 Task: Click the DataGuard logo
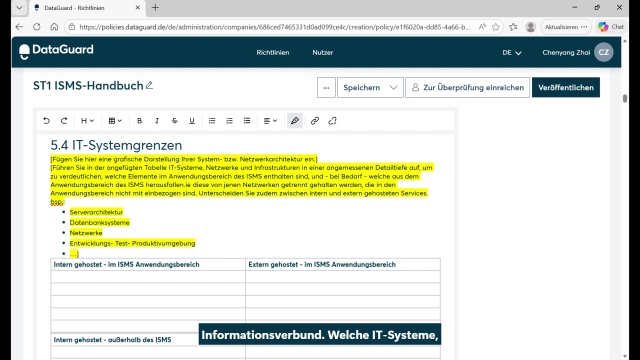pyautogui.click(x=56, y=51)
